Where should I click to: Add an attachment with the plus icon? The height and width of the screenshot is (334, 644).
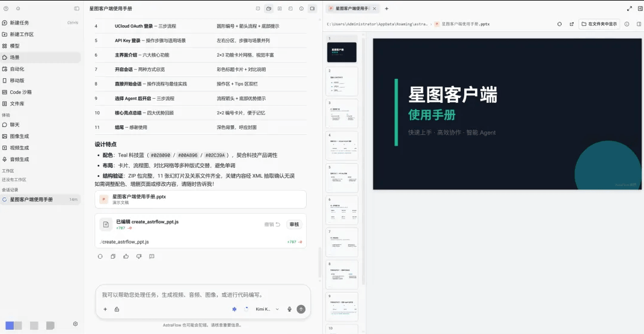click(105, 309)
